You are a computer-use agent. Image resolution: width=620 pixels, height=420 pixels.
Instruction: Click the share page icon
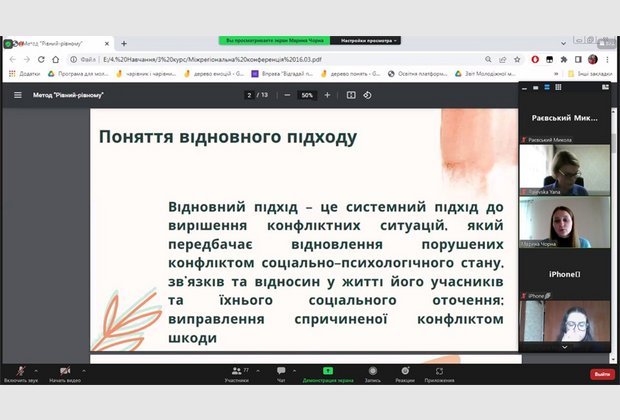click(x=503, y=59)
